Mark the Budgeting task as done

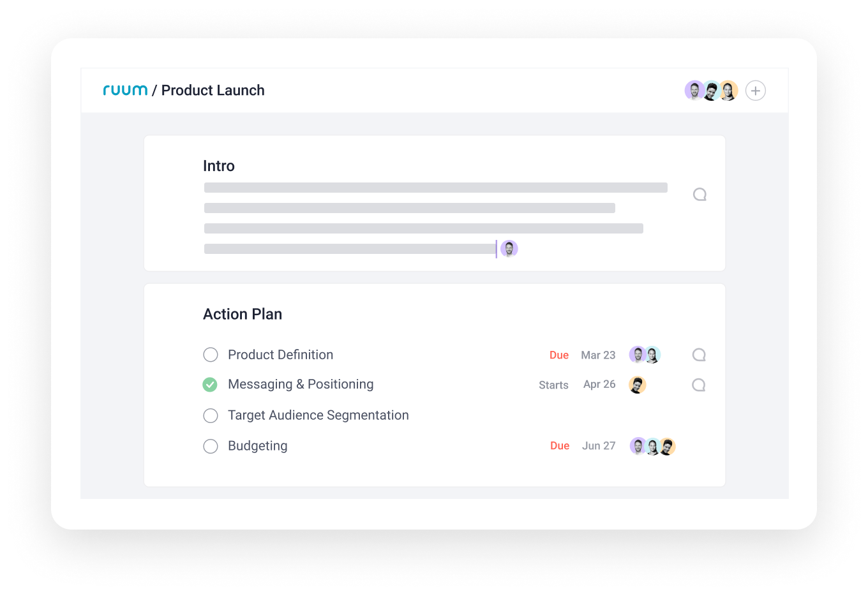click(x=211, y=447)
